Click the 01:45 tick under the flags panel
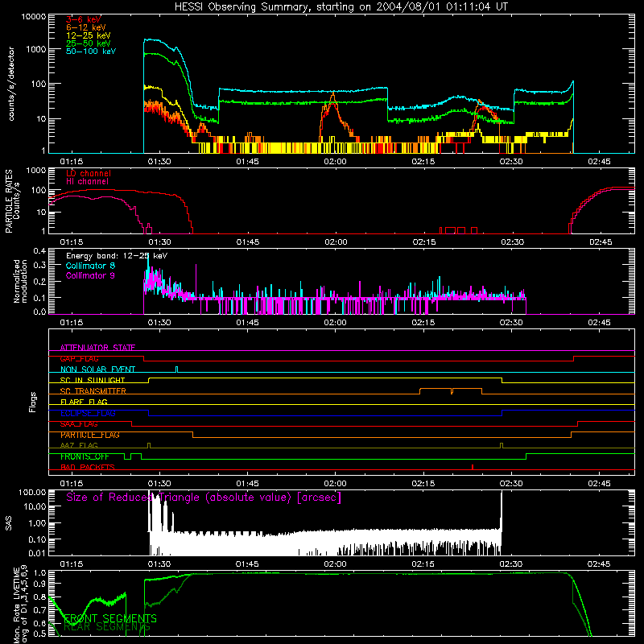Screen dimensions: 644x644 (247, 484)
